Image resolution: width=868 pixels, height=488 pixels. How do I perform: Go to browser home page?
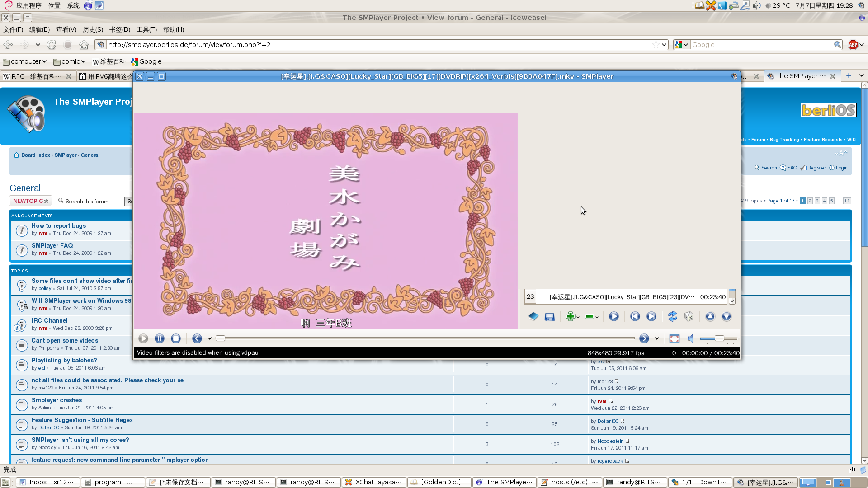point(84,45)
